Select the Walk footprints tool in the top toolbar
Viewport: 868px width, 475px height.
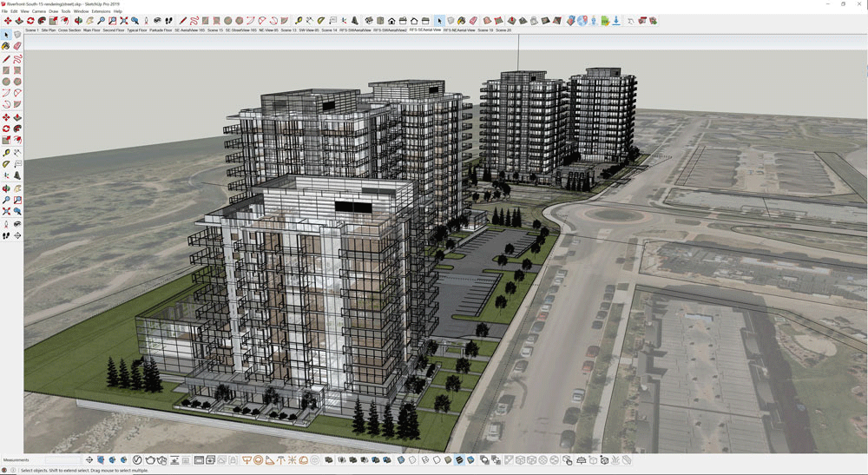click(169, 21)
